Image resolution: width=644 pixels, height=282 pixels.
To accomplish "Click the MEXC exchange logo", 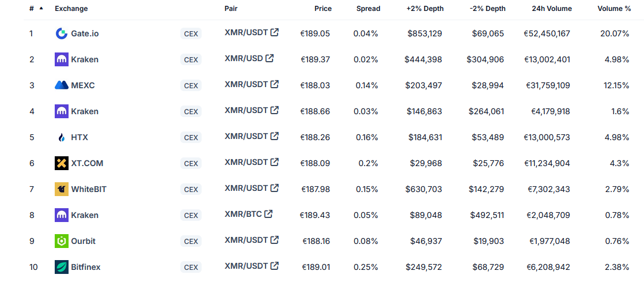I will pyautogui.click(x=62, y=85).
